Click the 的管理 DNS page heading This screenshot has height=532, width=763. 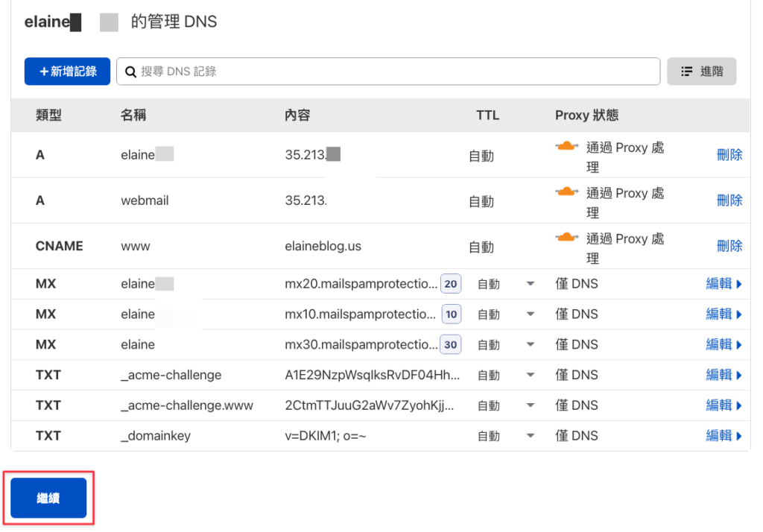point(174,22)
